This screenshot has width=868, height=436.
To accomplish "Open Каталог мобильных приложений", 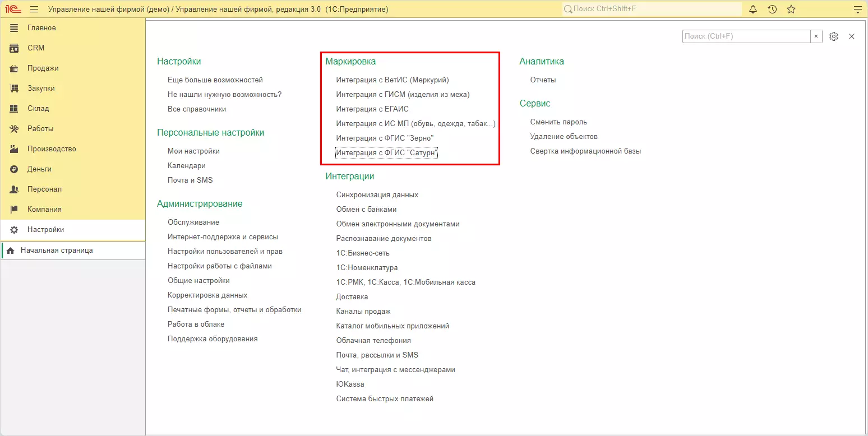I will coord(393,326).
